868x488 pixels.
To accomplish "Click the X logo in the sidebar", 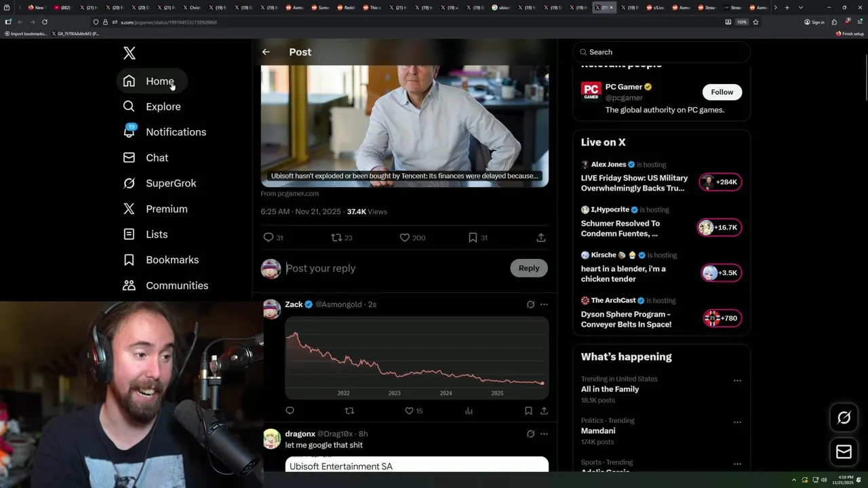I will click(130, 53).
